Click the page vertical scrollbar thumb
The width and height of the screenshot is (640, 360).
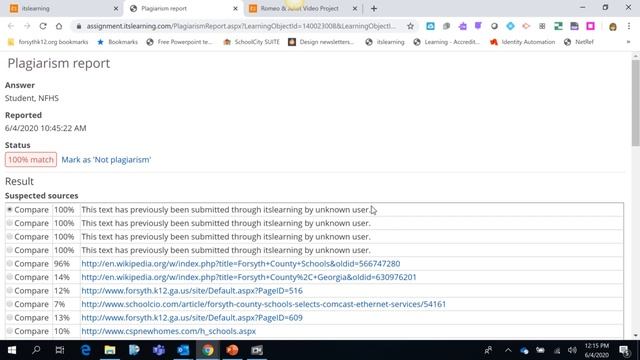click(636, 102)
